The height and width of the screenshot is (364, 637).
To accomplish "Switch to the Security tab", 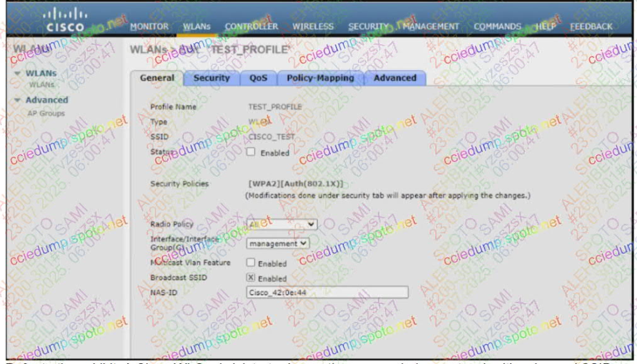I will pos(211,78).
